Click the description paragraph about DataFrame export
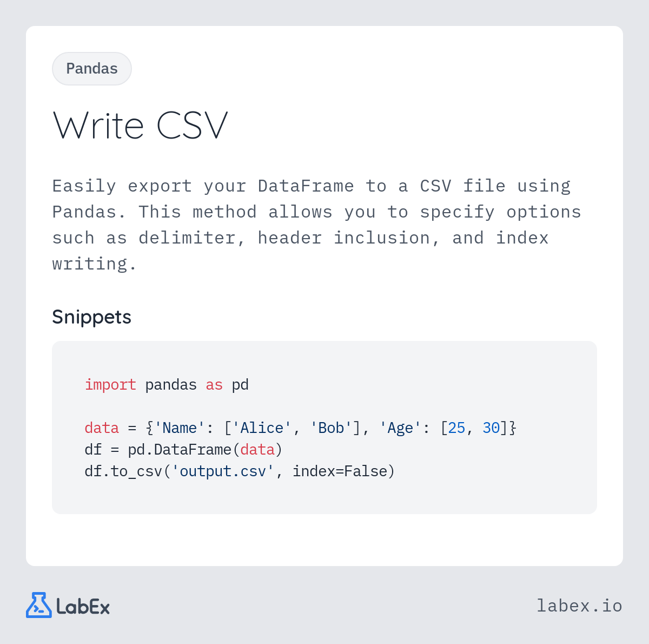The width and height of the screenshot is (649, 644). [316, 225]
